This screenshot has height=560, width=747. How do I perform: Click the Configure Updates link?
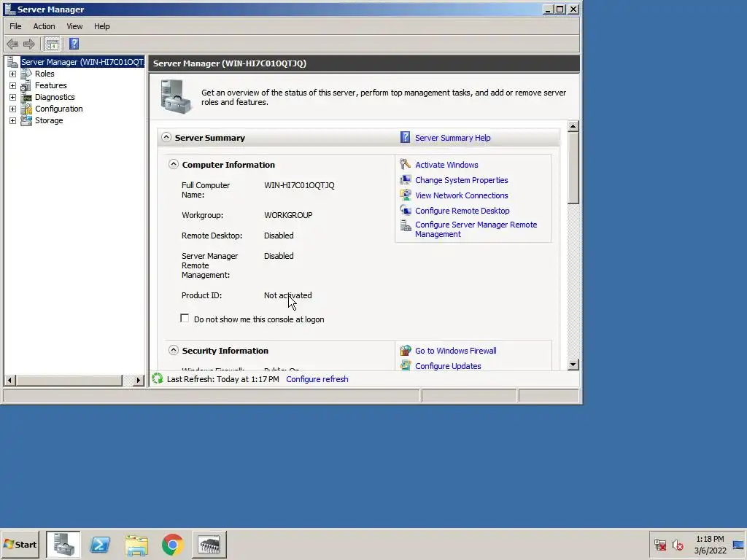tap(448, 366)
